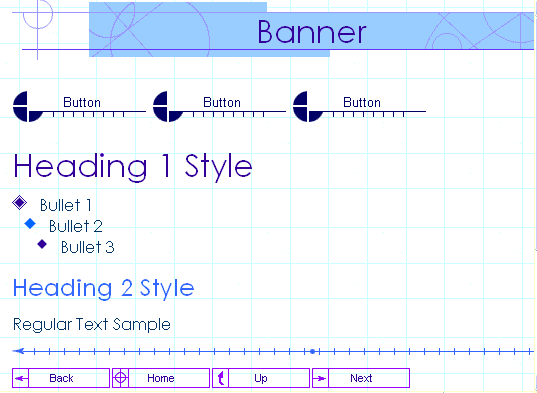537x393 pixels.
Task: Open the Next navigation label
Action: pyautogui.click(x=361, y=378)
